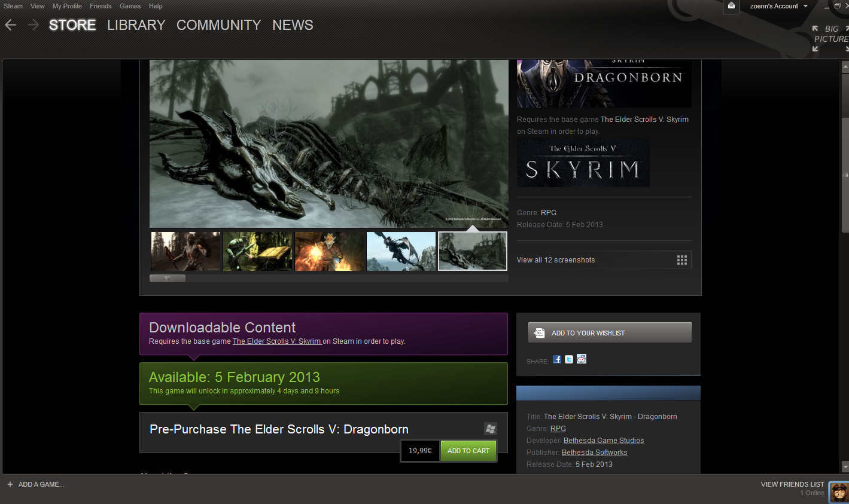Open the RPG genre link in details
The image size is (849, 504).
(558, 429)
